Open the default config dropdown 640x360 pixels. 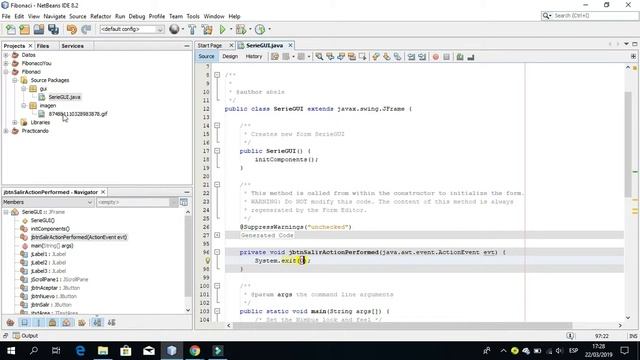click(x=131, y=29)
